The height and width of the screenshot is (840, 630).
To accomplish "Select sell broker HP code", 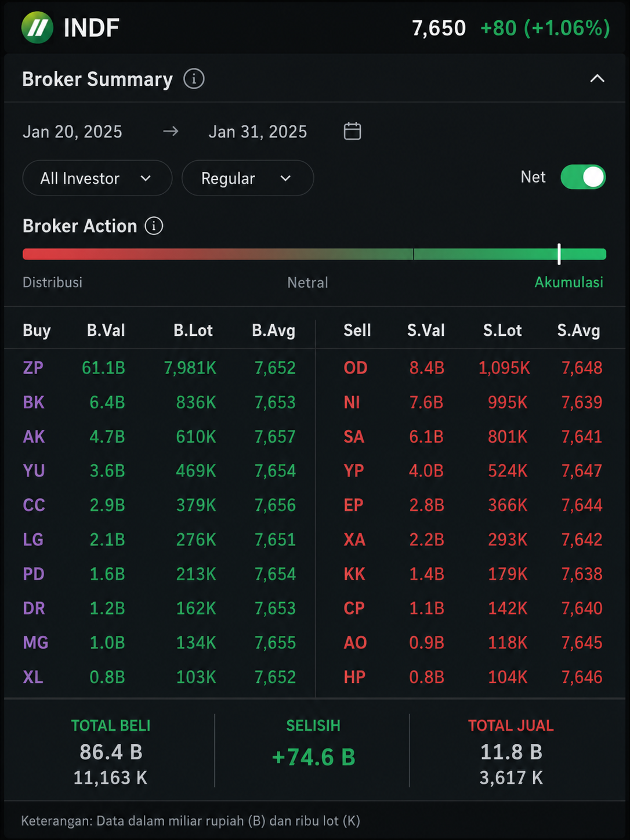I will click(x=354, y=677).
